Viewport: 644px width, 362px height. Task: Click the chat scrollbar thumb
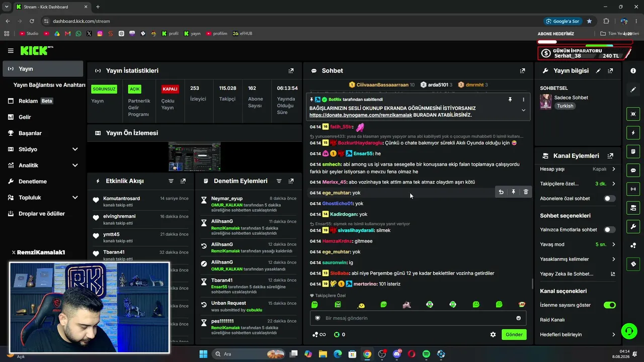532,284
